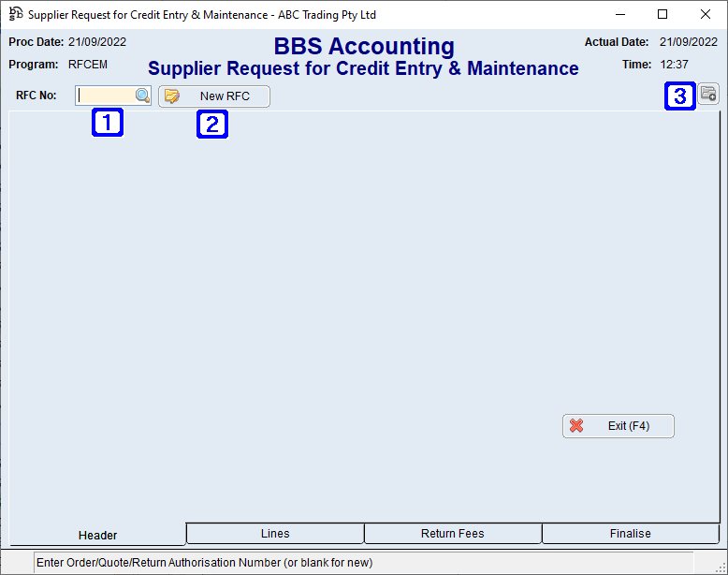
Task: Close the Supplier Request for Credit window
Action: tap(706, 14)
